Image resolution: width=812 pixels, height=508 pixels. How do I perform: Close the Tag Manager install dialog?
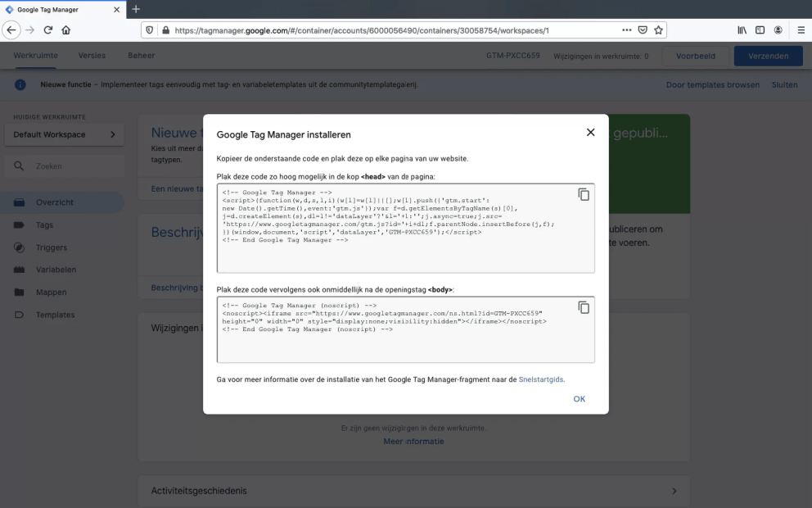pos(590,132)
